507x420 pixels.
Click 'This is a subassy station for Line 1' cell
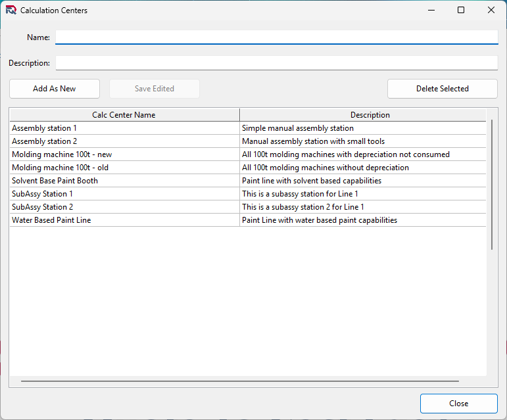(363, 194)
